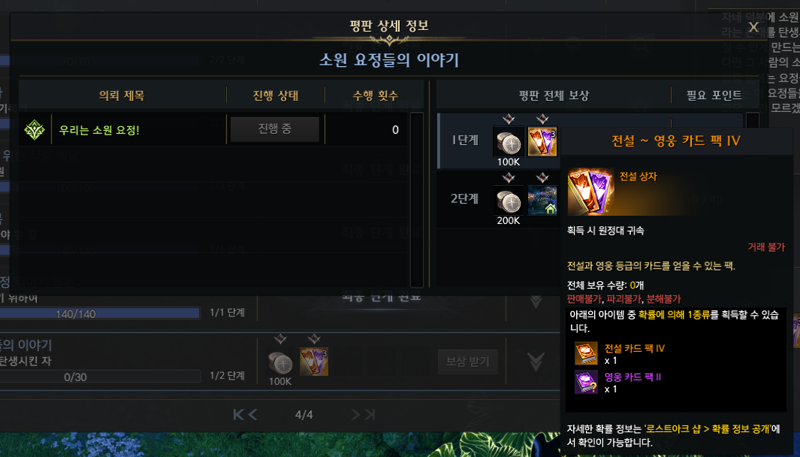
Task: Click the large card pack image in tooltip header
Action: tap(590, 192)
